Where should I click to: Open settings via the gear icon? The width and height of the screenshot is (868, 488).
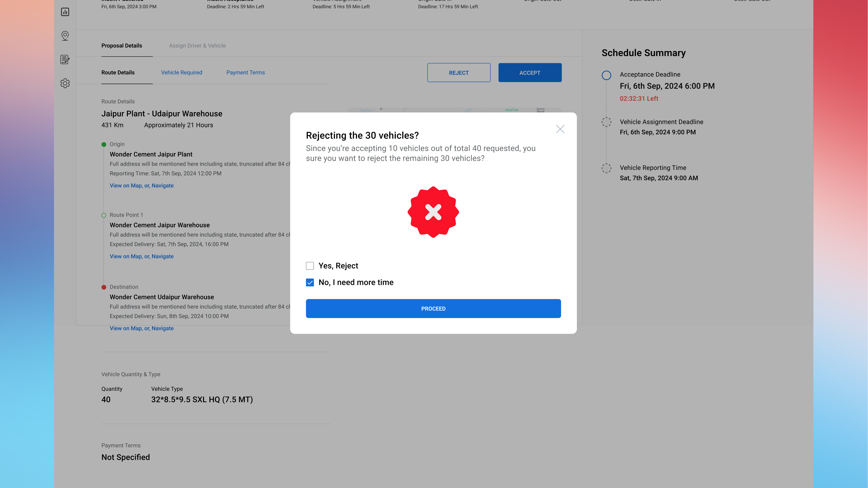pos(65,83)
